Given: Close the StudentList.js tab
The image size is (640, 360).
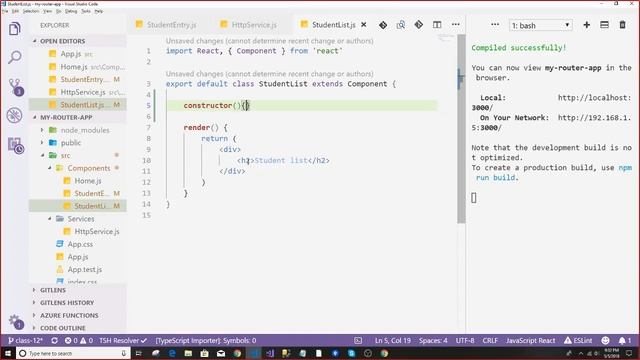Looking at the screenshot, I should coord(364,25).
